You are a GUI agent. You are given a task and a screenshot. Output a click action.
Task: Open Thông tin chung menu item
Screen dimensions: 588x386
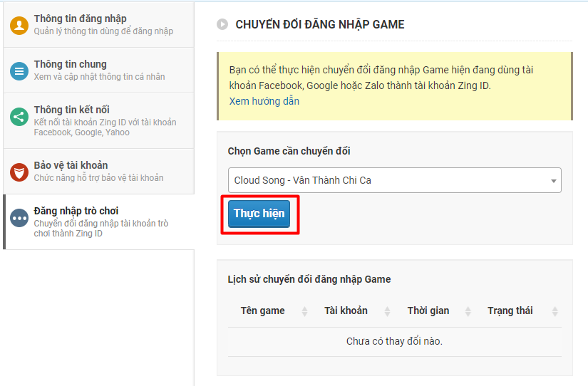coord(98,71)
